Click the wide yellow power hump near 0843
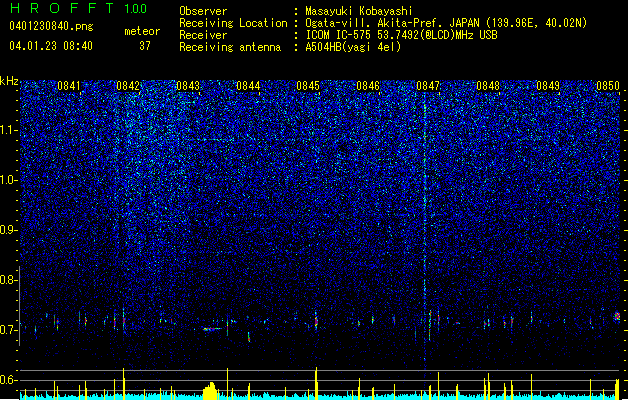This screenshot has width=629, height=400. tap(210, 392)
